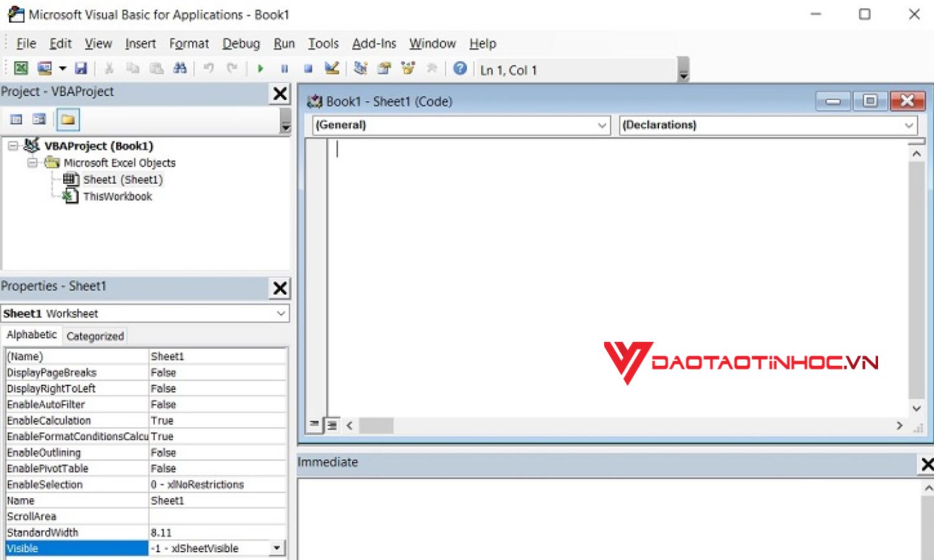Image resolution: width=934 pixels, height=560 pixels.
Task: Open the Sheet1 Worksheet object dropdown
Action: 281,314
